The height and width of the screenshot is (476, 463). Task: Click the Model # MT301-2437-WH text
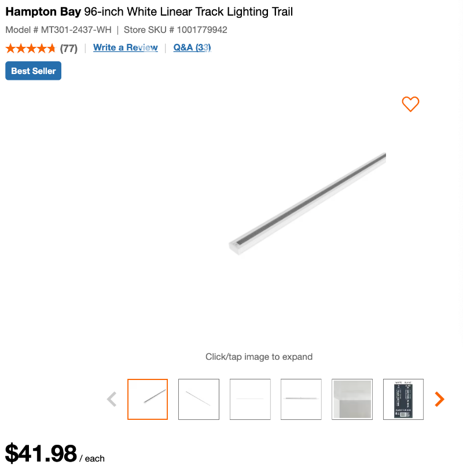click(58, 29)
